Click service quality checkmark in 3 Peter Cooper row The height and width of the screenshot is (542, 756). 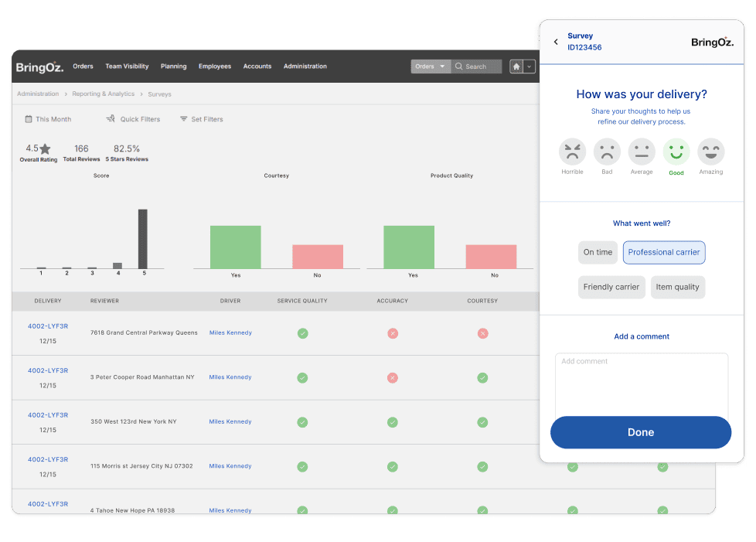[302, 377]
